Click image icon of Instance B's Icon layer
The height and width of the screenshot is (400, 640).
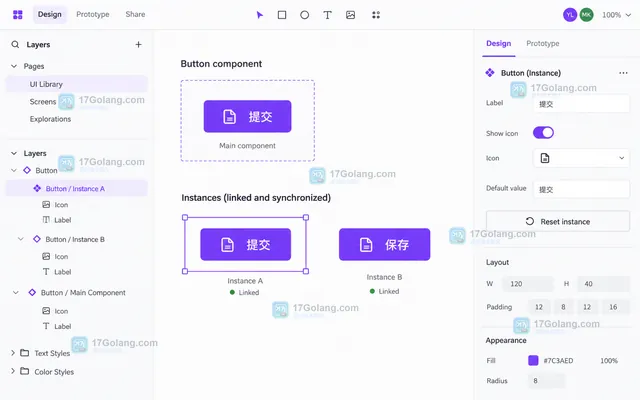click(x=46, y=256)
